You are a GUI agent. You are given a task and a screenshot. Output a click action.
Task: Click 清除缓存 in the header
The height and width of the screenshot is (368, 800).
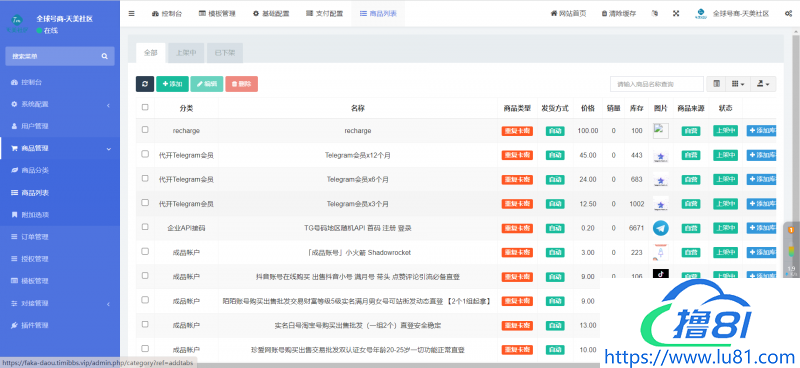point(618,14)
